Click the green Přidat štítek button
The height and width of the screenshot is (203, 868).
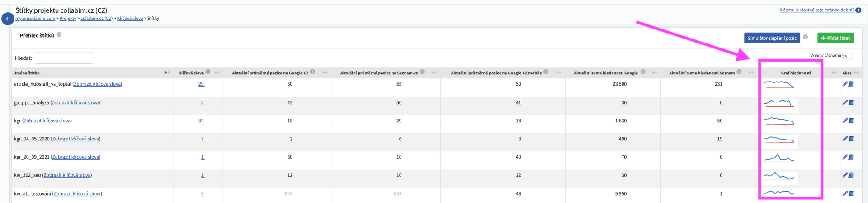835,38
